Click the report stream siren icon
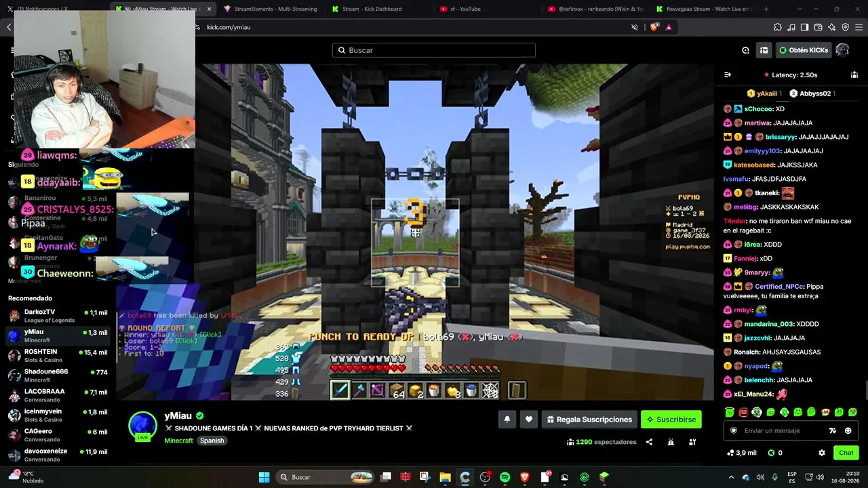 point(671,442)
